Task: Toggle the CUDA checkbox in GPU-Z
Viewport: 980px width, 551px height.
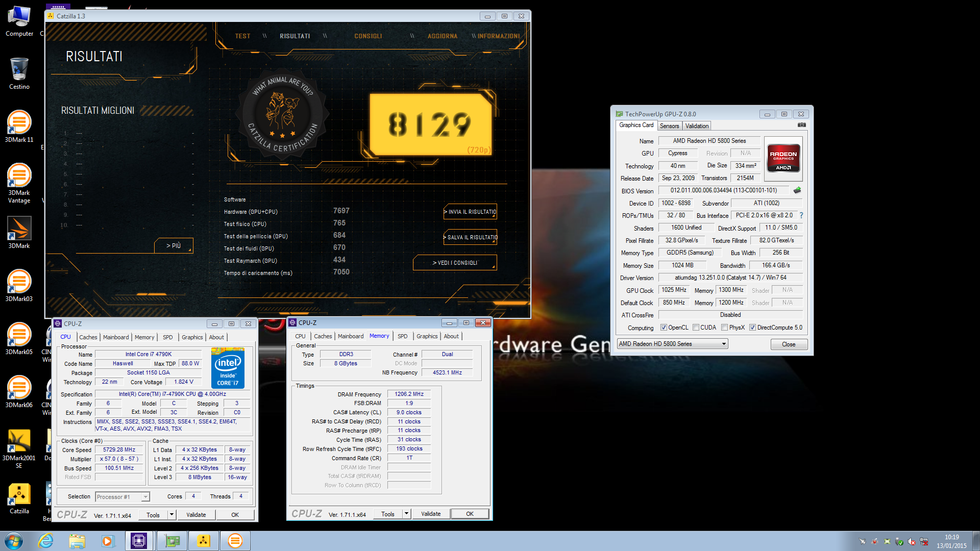Action: [x=696, y=328]
